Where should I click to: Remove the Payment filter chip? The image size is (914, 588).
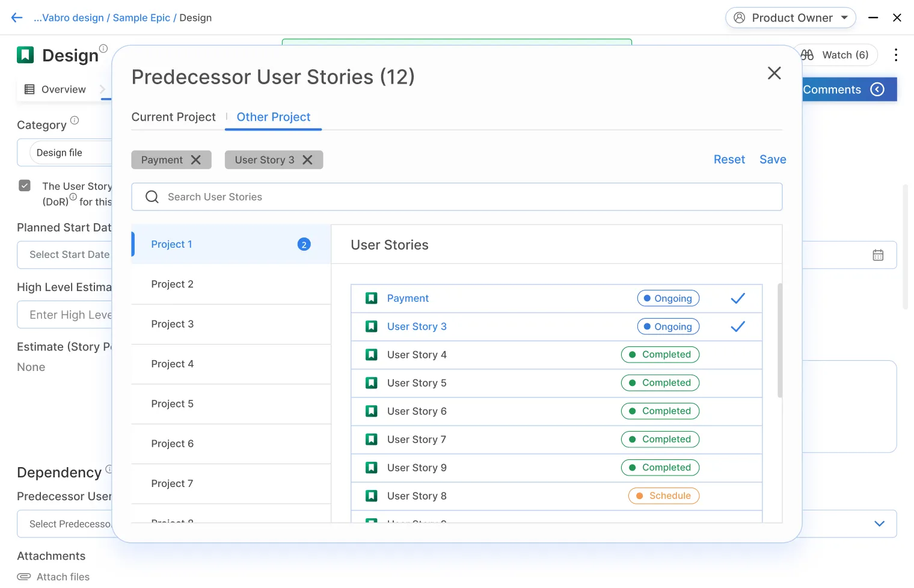(195, 160)
